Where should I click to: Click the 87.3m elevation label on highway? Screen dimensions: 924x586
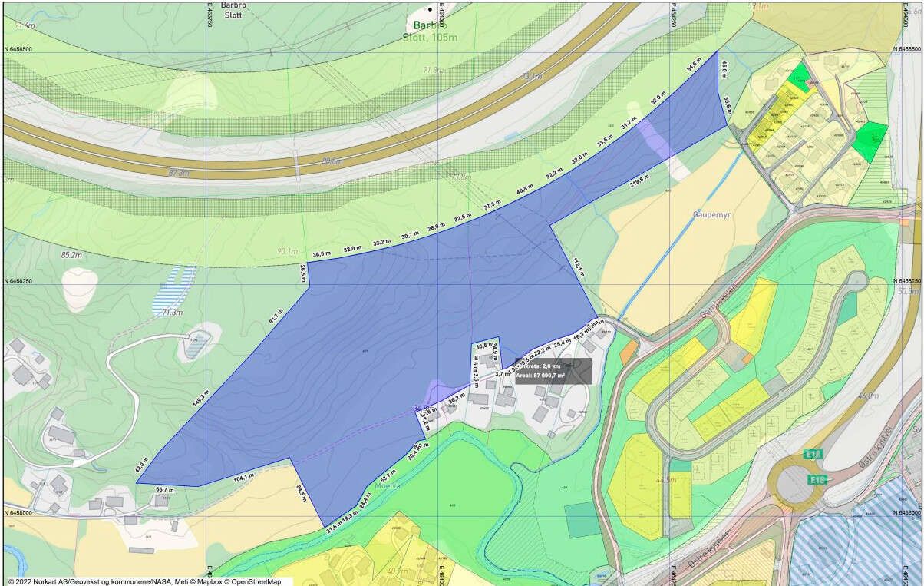click(178, 174)
